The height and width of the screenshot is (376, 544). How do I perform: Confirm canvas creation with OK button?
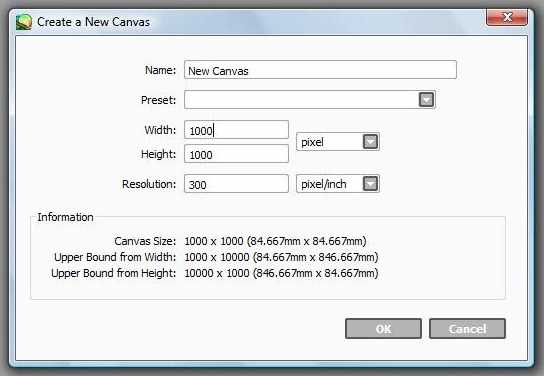[383, 328]
